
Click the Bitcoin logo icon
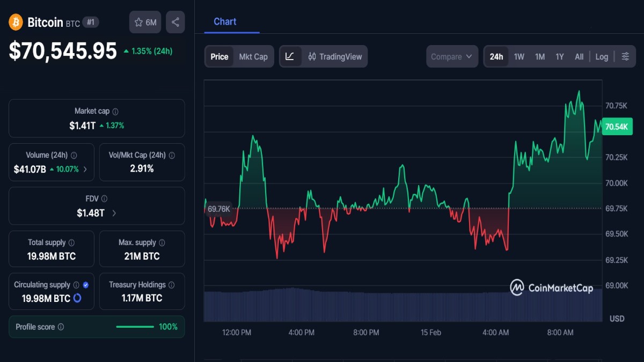(15, 22)
